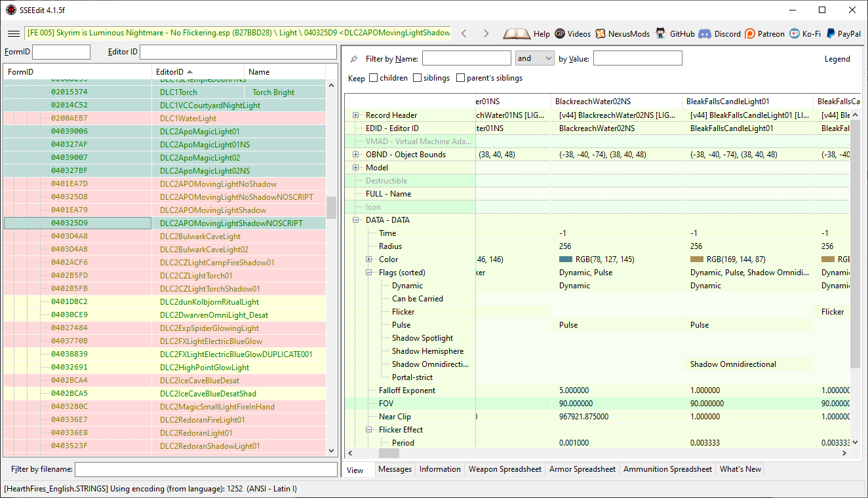The image size is (868, 498).
Task: Click the pin icon beside Filter by Name
Action: tap(355, 59)
